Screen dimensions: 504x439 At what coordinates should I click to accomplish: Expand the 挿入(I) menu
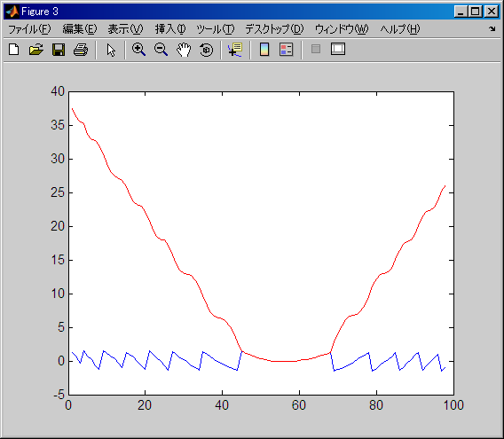(x=170, y=29)
